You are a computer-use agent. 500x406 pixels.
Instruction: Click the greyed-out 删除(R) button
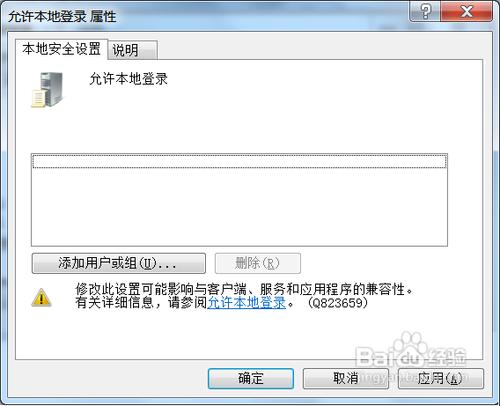pyautogui.click(x=258, y=263)
